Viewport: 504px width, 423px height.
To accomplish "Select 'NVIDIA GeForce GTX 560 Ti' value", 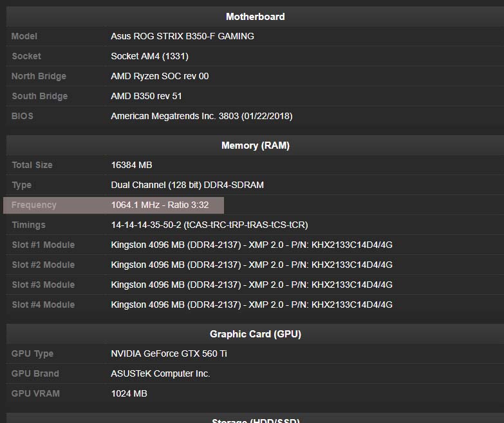I will point(169,353).
